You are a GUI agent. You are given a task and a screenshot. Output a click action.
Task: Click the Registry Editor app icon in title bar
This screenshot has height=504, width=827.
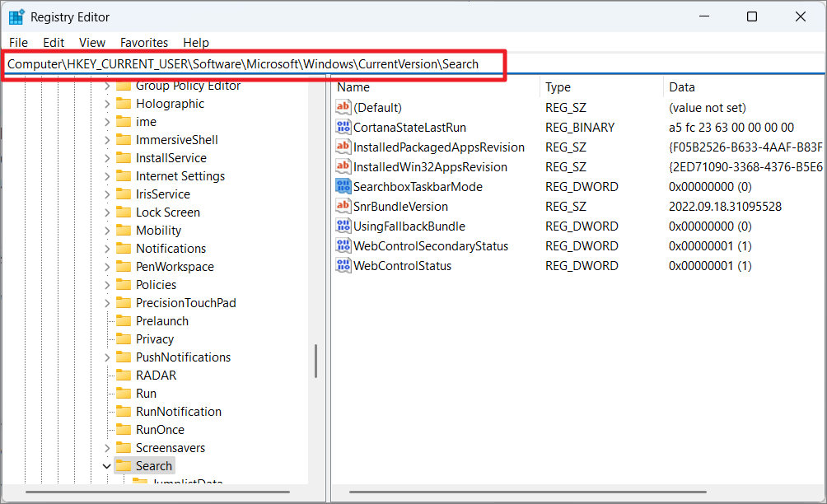16,16
